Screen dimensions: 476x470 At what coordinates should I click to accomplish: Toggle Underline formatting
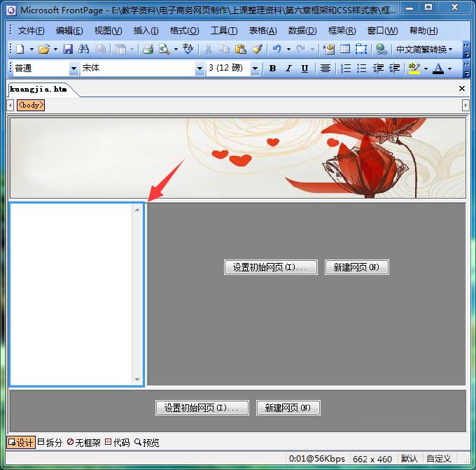304,69
